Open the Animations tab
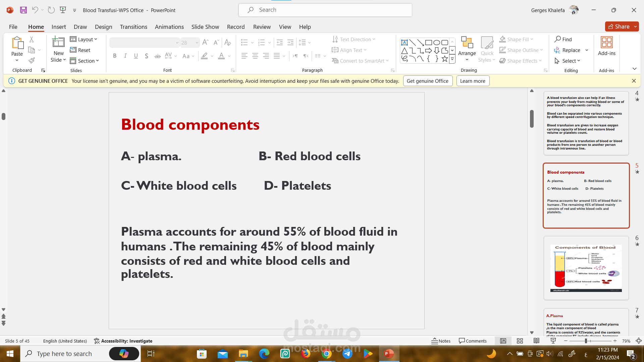 169,27
